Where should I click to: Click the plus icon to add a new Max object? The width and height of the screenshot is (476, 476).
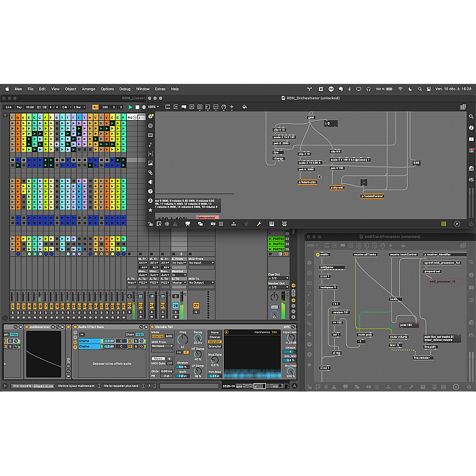click(x=232, y=107)
